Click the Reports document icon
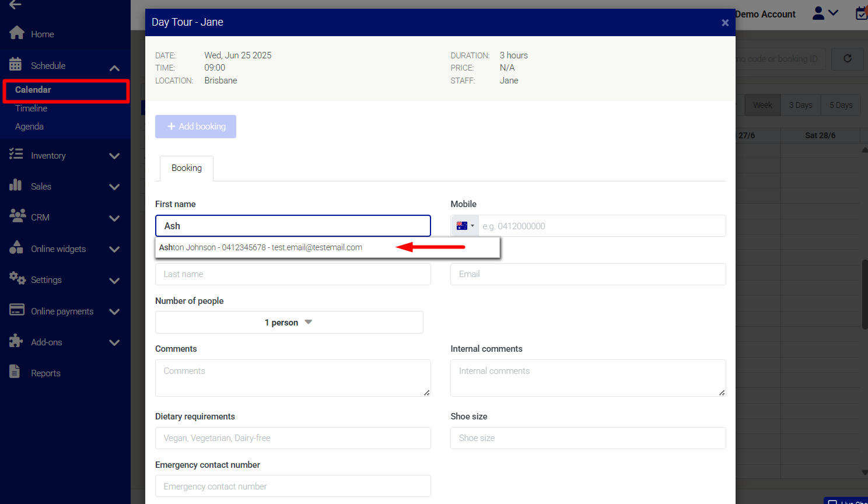This screenshot has width=868, height=504. coord(15,372)
